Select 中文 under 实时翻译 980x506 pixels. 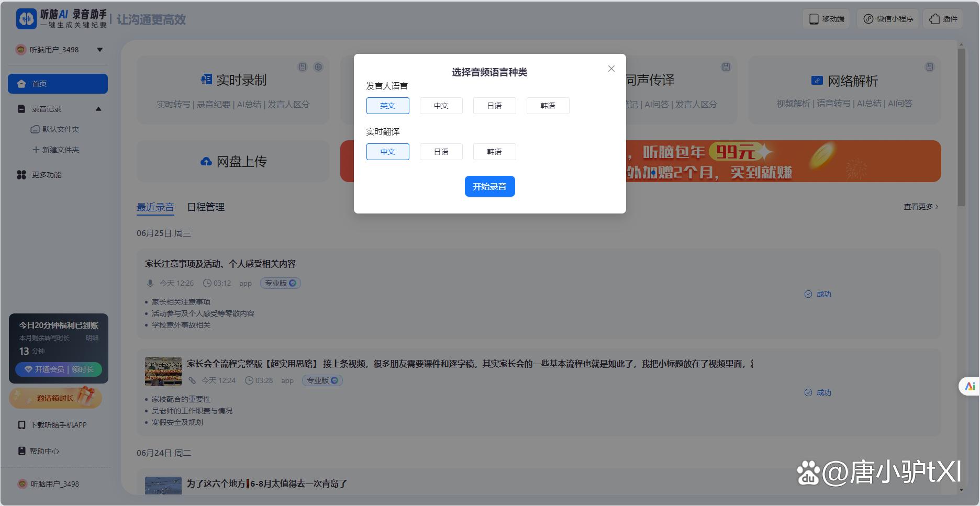point(388,152)
